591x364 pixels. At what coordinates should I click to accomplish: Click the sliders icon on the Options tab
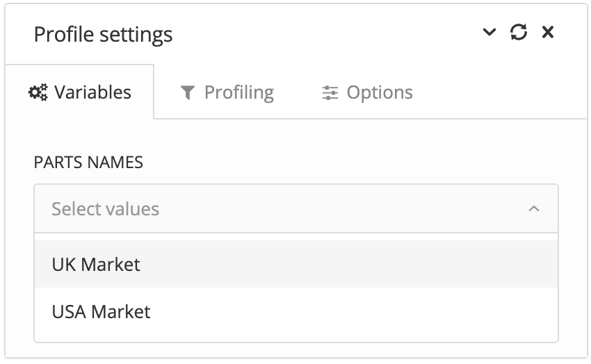[330, 93]
